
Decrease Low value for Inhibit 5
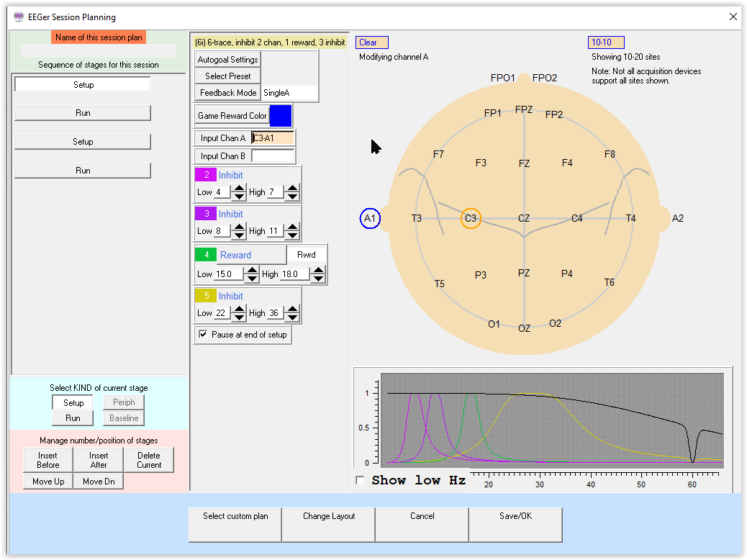pyautogui.click(x=239, y=317)
